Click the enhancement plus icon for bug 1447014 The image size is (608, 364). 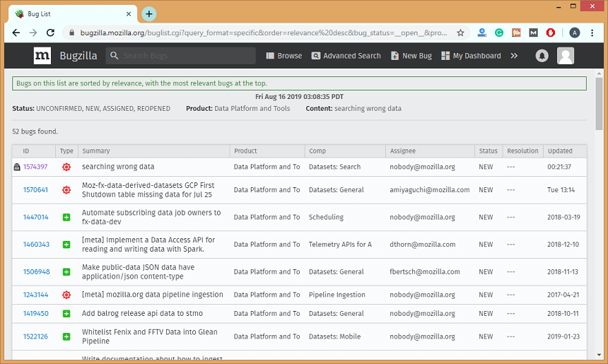pos(66,217)
